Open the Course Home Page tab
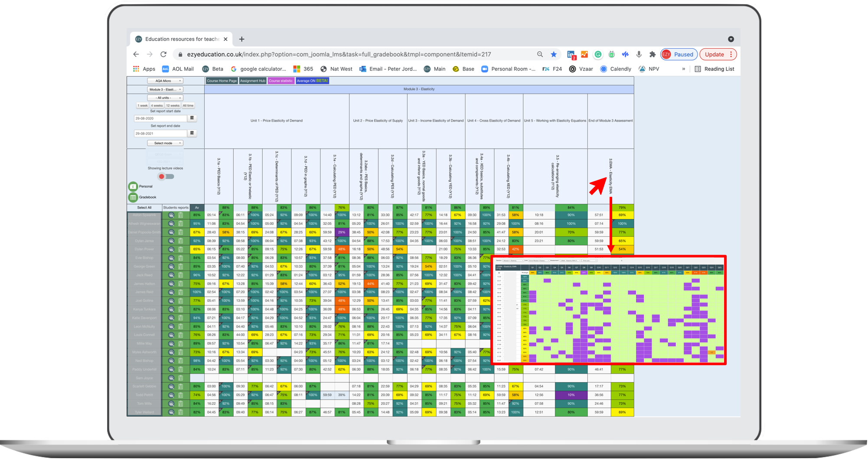 click(x=222, y=81)
